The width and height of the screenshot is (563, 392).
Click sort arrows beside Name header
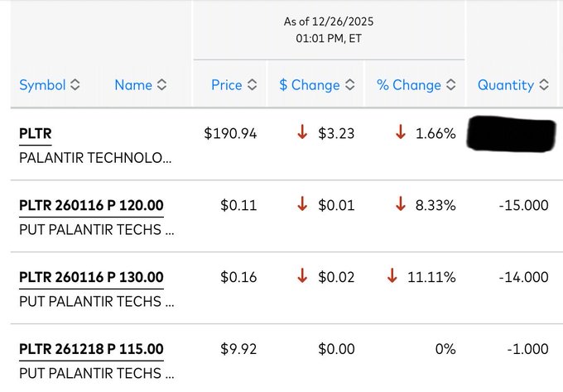pyautogui.click(x=161, y=85)
